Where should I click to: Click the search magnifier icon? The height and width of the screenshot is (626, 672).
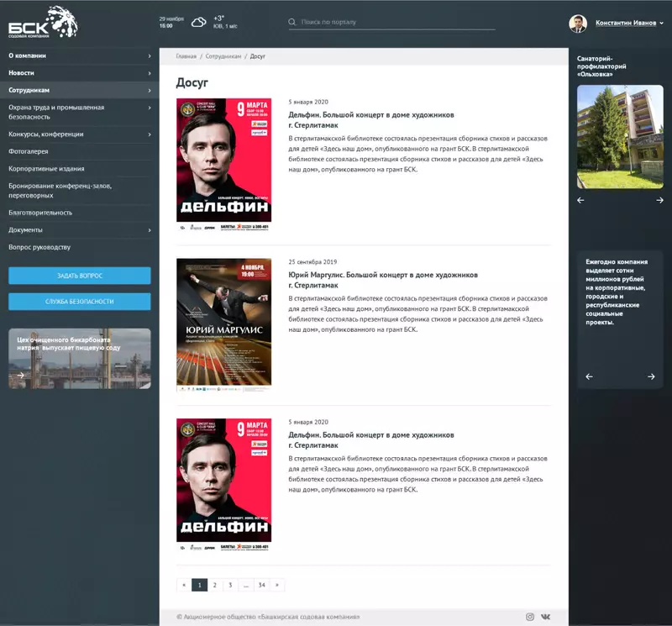pos(292,23)
